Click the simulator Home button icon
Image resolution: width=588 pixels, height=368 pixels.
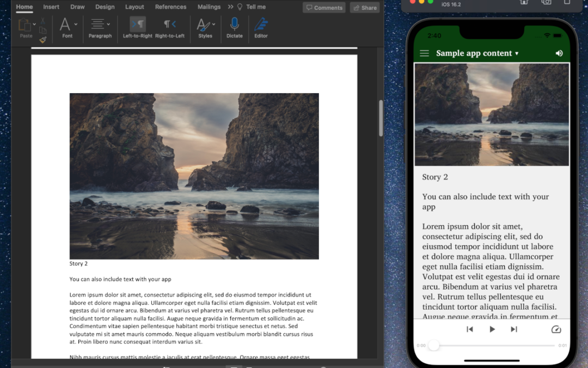pos(524,2)
